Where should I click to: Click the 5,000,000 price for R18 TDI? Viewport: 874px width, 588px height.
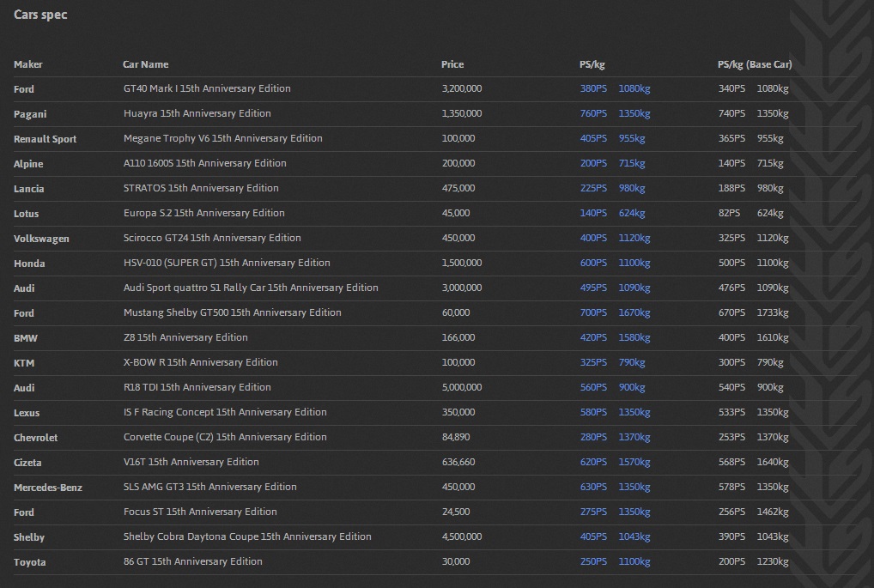click(462, 387)
